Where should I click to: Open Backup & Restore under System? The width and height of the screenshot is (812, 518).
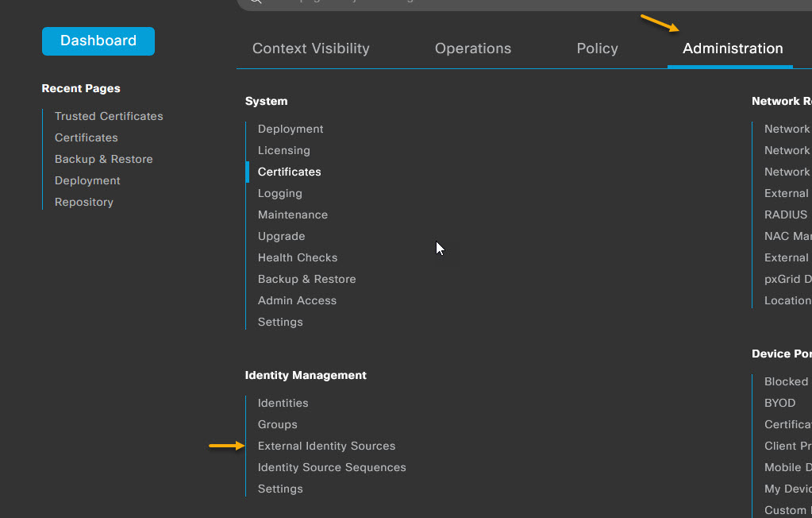point(306,279)
